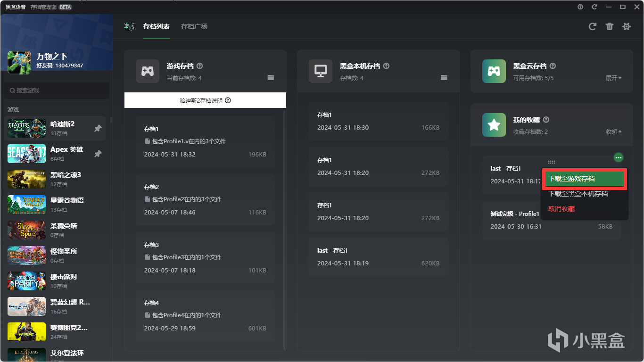This screenshot has width=644, height=362.
Task: Choose 取消收藏 from context menu
Action: click(585, 209)
